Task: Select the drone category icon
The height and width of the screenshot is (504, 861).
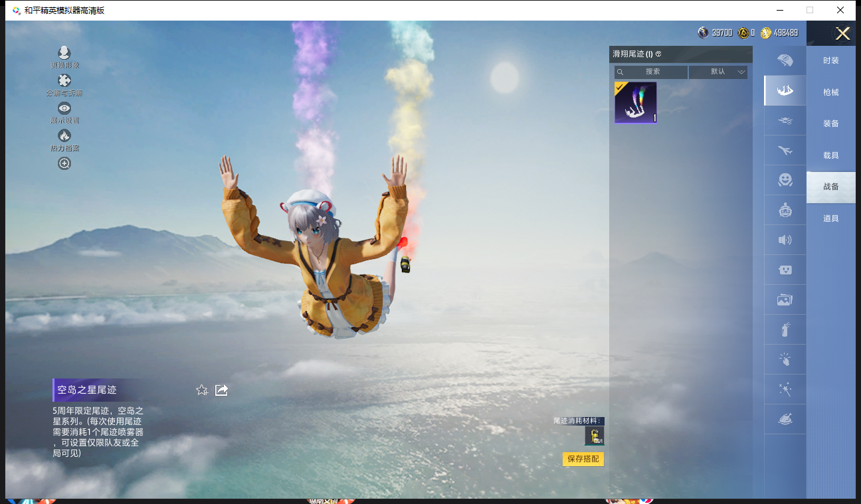Action: (x=785, y=120)
